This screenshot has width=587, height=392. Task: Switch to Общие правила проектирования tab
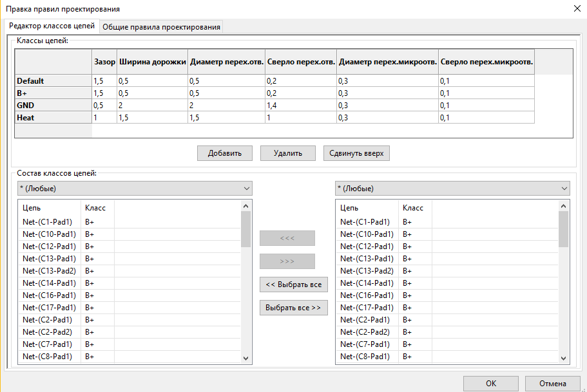(161, 26)
